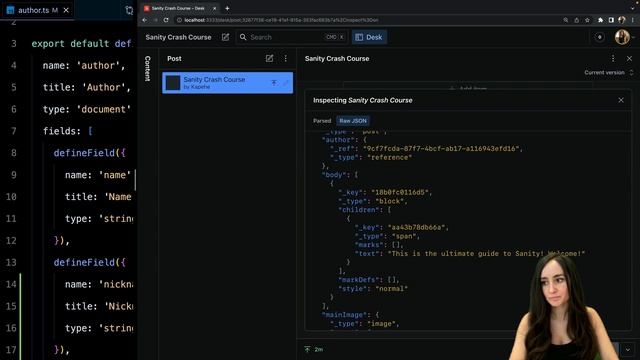This screenshot has width=640, height=360.
Task: Click the "normal" style value
Action: [391, 289]
